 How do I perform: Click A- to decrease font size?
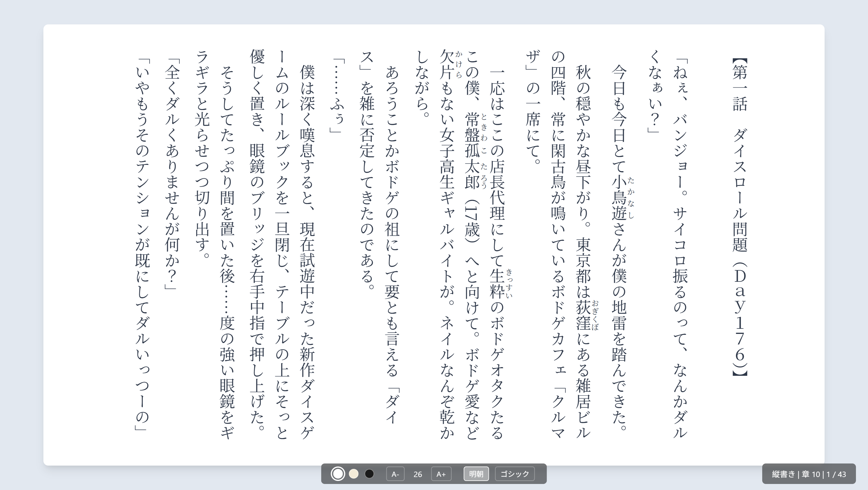[x=396, y=474]
